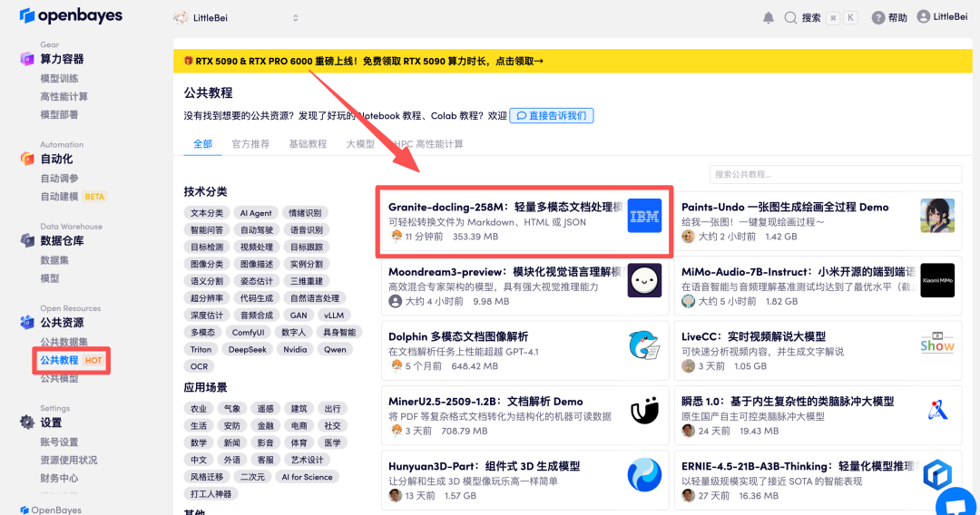Click the 搜索 ⌘K search box
Viewport: 980px width, 515px height.
click(820, 18)
